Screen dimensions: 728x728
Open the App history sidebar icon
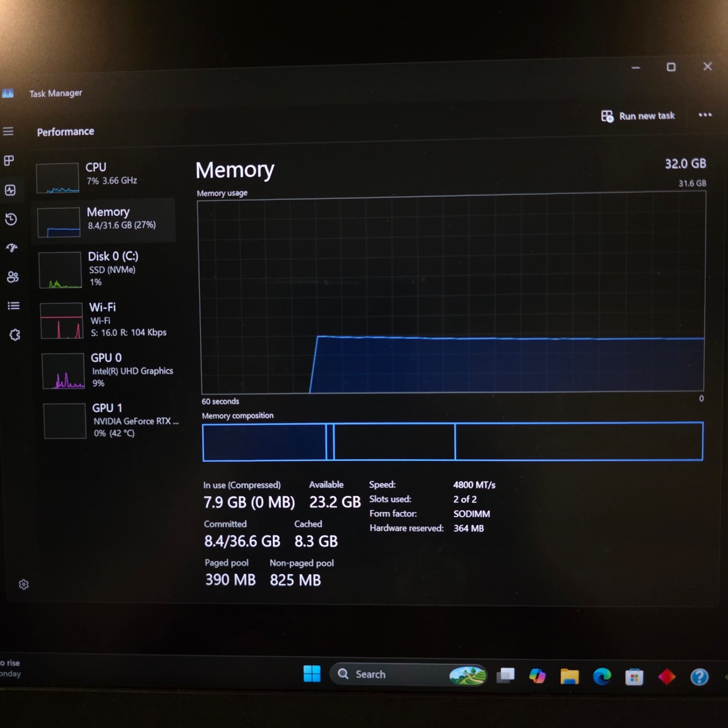[x=11, y=219]
